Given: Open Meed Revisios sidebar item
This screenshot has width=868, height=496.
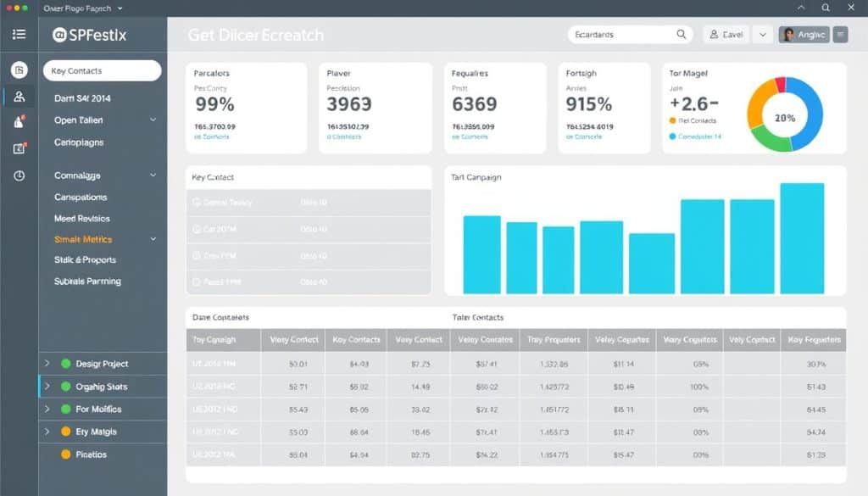Looking at the screenshot, I should coord(82,219).
